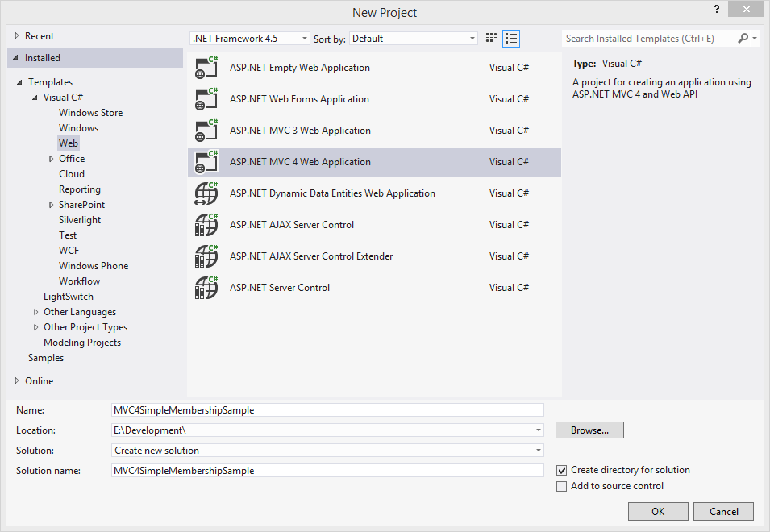
Task: Click the ASP.NET Server Control icon
Action: (x=206, y=288)
